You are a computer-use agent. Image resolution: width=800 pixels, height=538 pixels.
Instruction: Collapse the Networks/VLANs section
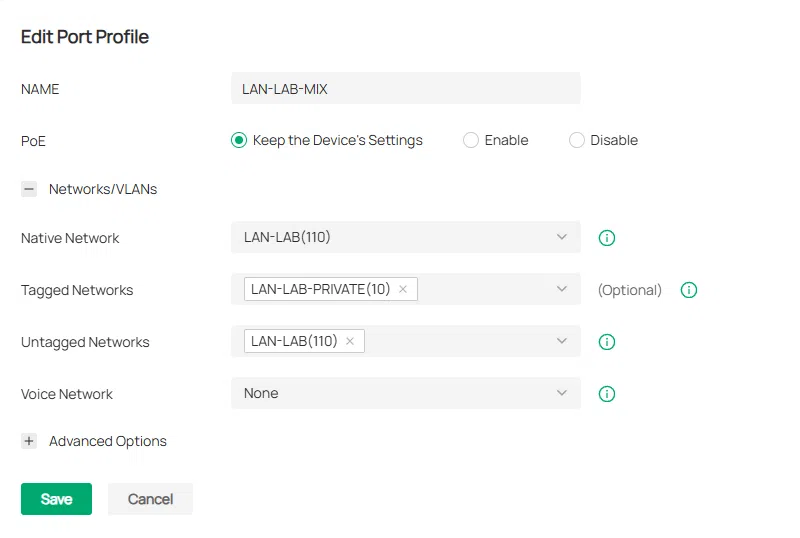pos(29,189)
